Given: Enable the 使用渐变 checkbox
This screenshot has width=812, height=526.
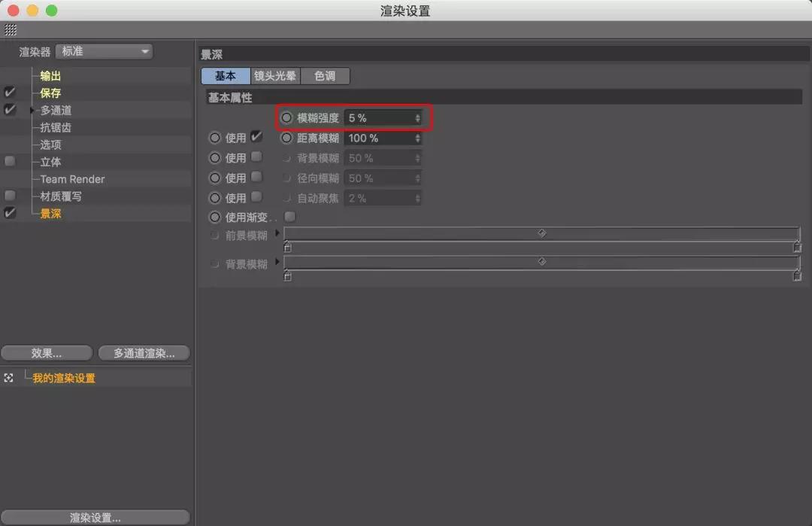Looking at the screenshot, I should (x=290, y=217).
